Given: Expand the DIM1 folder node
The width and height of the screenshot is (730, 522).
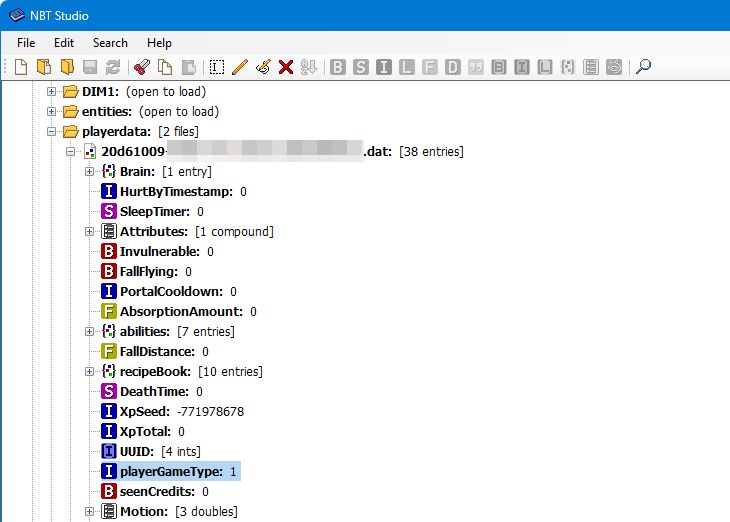Looking at the screenshot, I should (x=52, y=92).
